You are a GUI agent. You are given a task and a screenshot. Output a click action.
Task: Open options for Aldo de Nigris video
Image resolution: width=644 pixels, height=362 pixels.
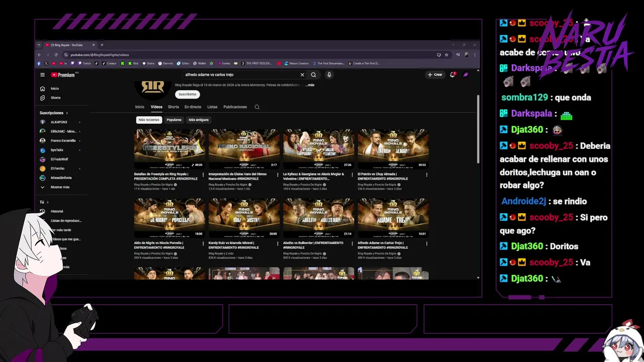[x=203, y=243]
